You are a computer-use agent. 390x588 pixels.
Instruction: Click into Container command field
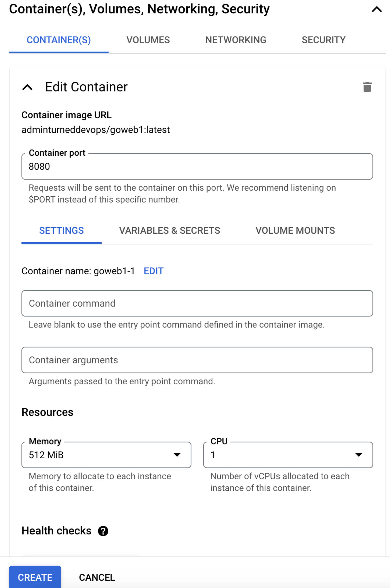(x=197, y=303)
